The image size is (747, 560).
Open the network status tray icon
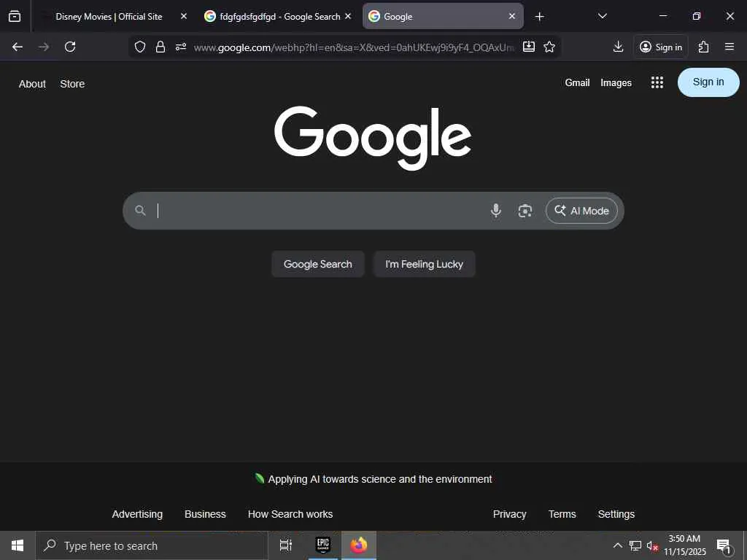pos(635,545)
